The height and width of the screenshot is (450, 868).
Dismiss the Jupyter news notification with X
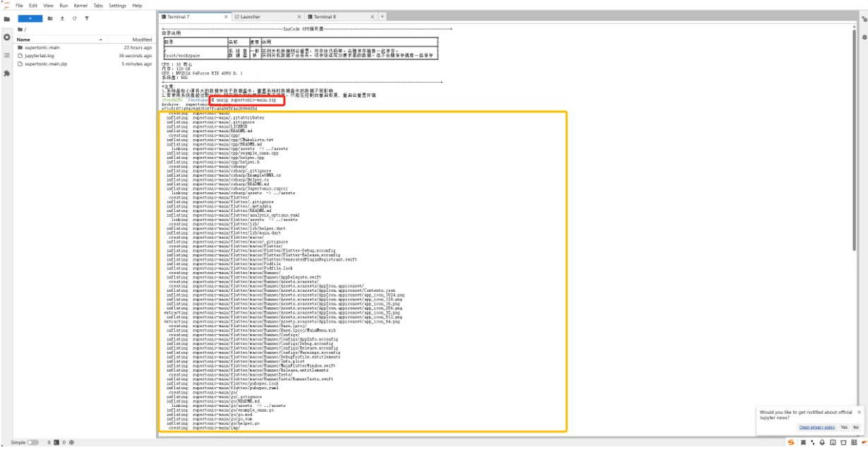point(859,412)
